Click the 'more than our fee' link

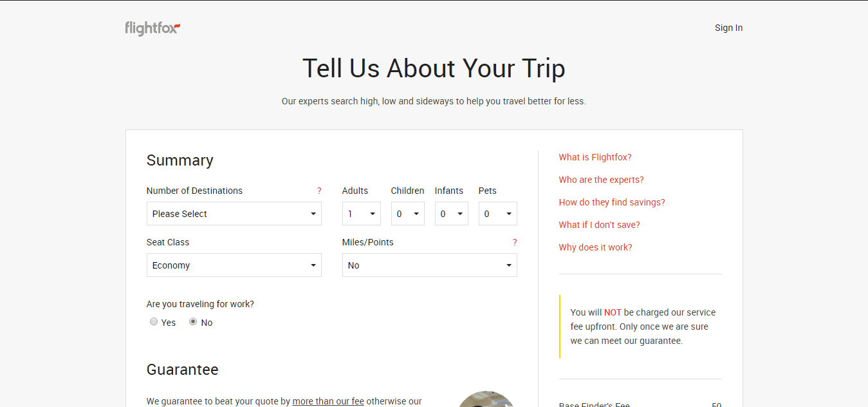pos(328,401)
